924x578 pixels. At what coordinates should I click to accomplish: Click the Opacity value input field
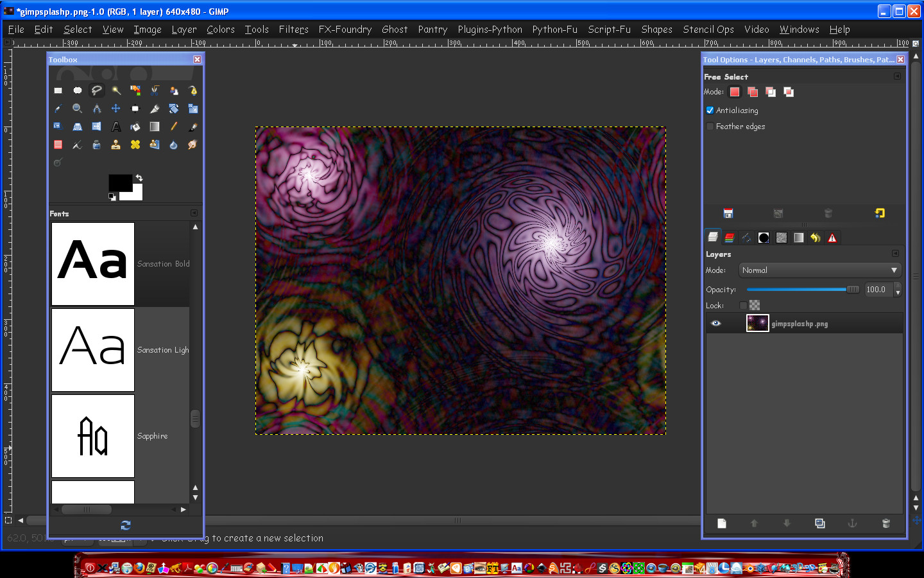(x=878, y=290)
